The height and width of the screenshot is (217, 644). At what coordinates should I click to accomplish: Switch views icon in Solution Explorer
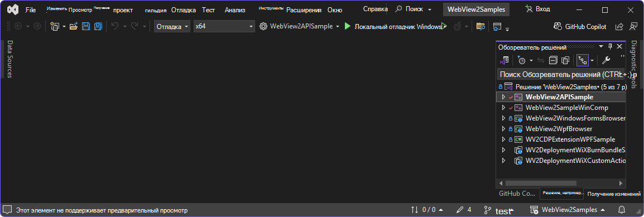coord(504,60)
